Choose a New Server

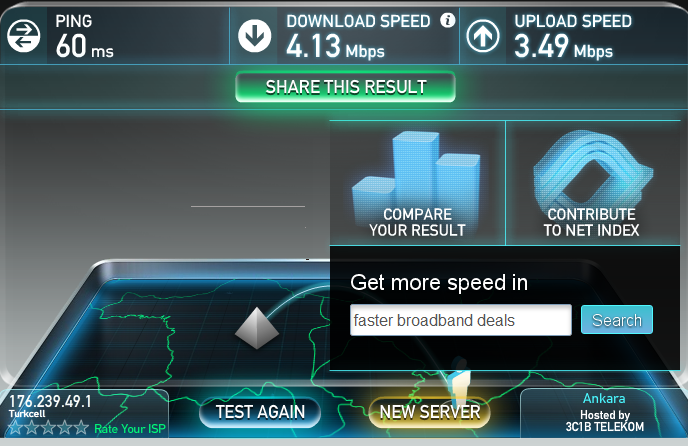pyautogui.click(x=430, y=412)
